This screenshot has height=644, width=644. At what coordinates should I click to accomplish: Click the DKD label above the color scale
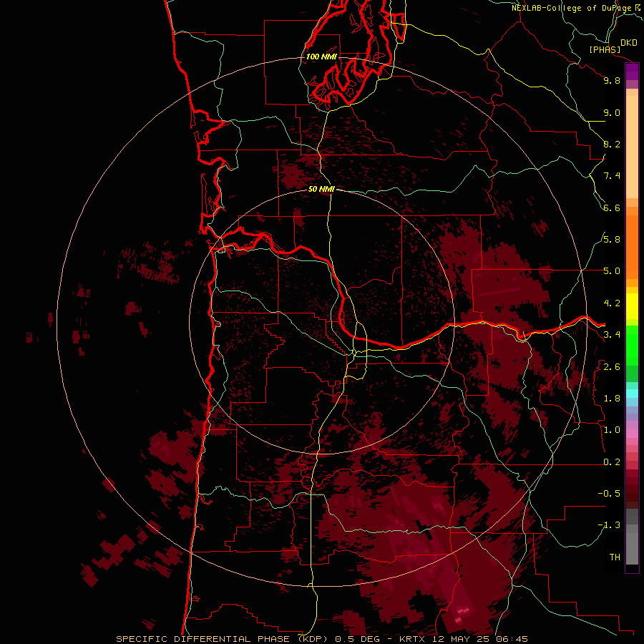pyautogui.click(x=628, y=43)
